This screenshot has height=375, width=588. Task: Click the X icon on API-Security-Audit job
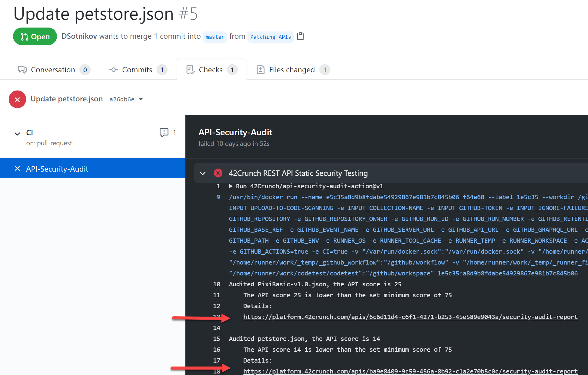click(x=18, y=169)
